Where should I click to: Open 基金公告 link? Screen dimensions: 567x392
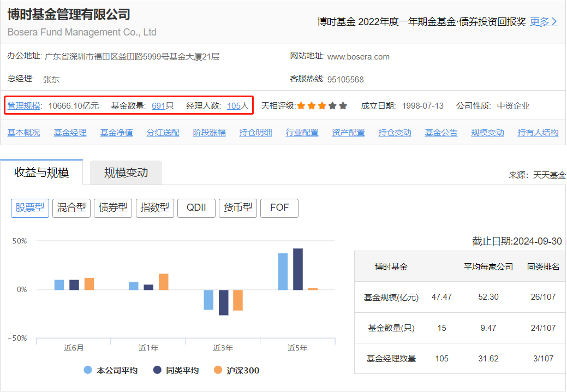tap(441, 133)
